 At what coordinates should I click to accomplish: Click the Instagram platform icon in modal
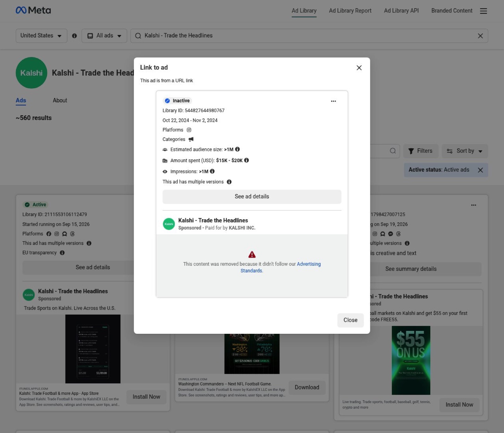[189, 130]
